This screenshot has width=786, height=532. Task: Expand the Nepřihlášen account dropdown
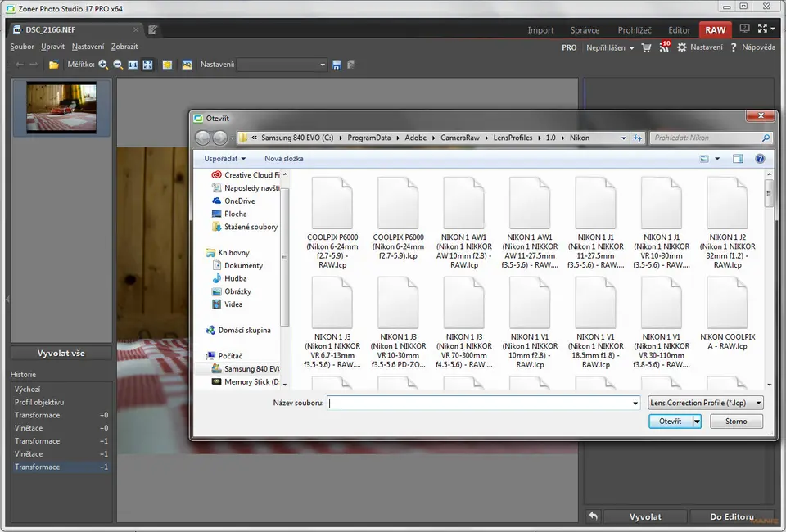(611, 47)
